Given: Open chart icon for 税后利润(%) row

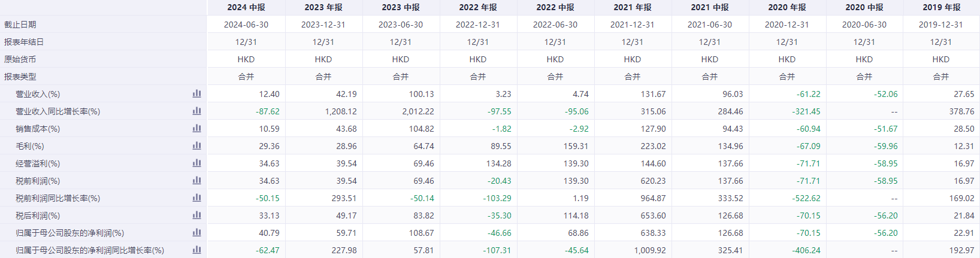Looking at the screenshot, I should pos(196,215).
